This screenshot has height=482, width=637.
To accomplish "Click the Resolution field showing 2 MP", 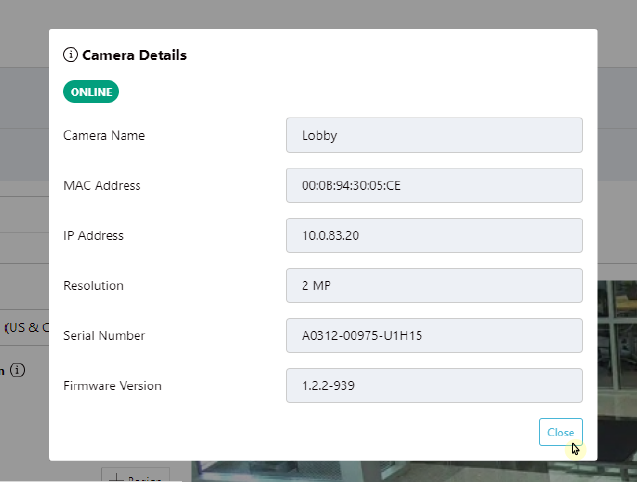I will pos(434,285).
